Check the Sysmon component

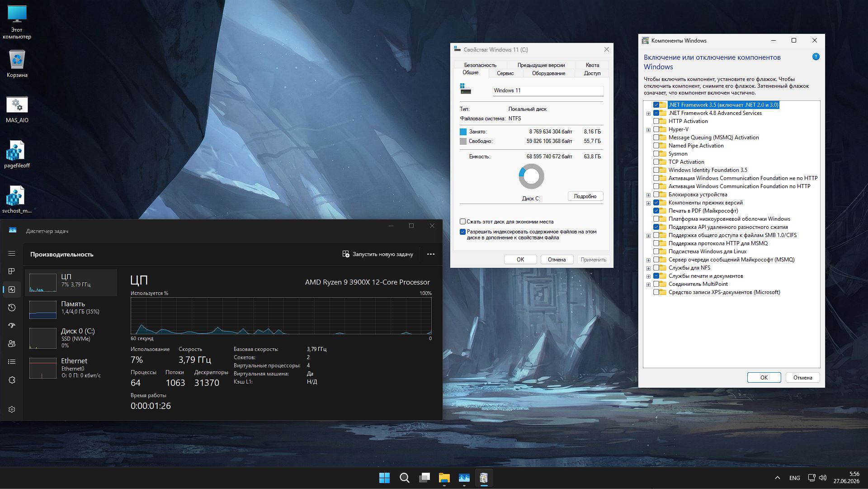click(656, 154)
